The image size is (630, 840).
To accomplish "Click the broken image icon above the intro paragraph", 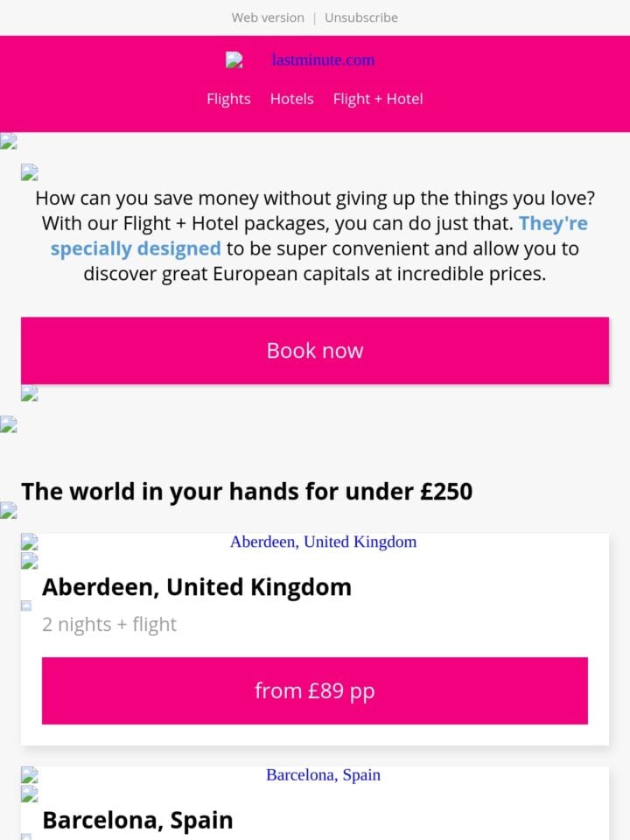I will 30,172.
